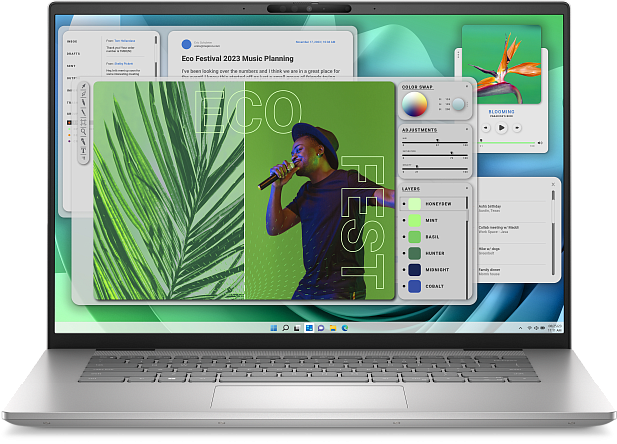Open the Sent folder in mail window
Viewport: 617px width, 444px height.
point(71,66)
